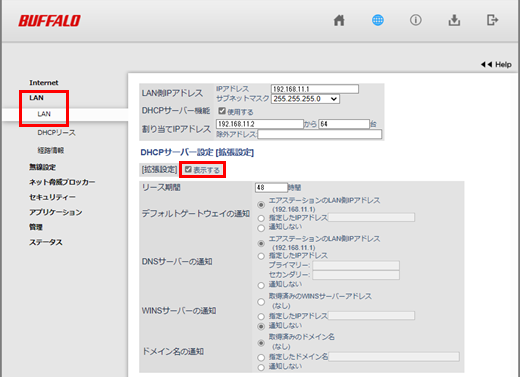Image resolution: width=520 pixels, height=377 pixels.
Task: Open the アプリケーション menu
Action: [x=56, y=212]
